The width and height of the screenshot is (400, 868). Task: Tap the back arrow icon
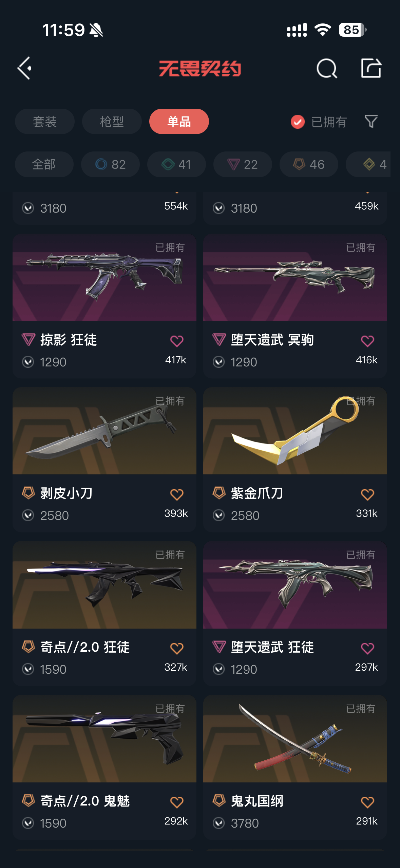pyautogui.click(x=25, y=68)
